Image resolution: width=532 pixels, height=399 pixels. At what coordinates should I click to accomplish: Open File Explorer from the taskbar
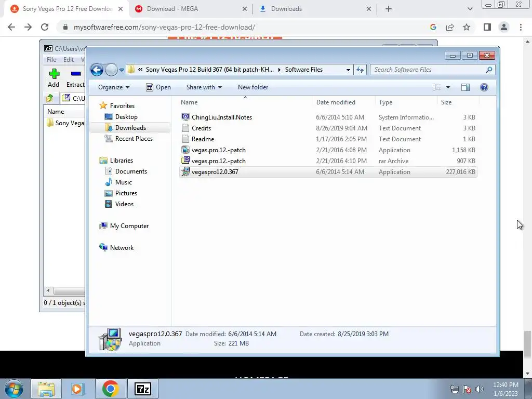(x=46, y=389)
